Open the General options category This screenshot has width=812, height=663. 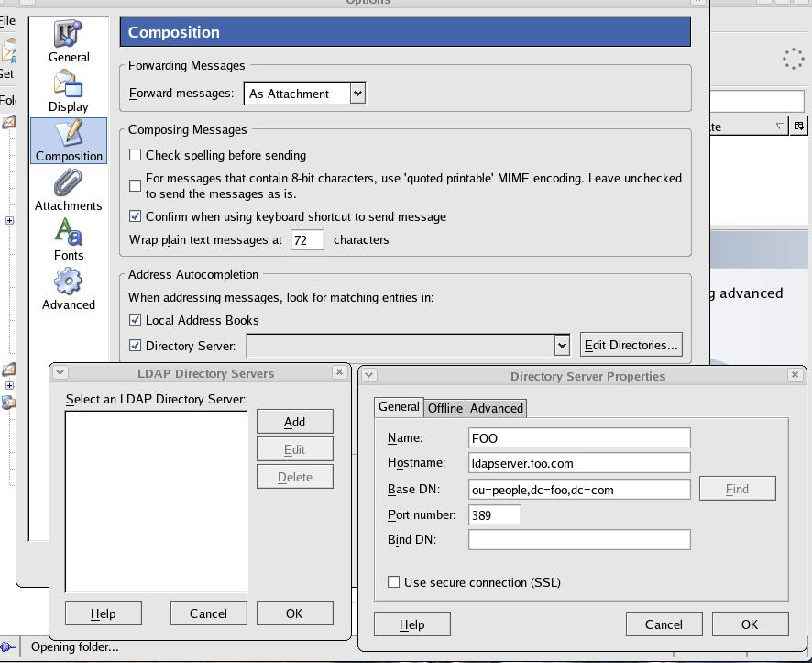click(x=69, y=42)
